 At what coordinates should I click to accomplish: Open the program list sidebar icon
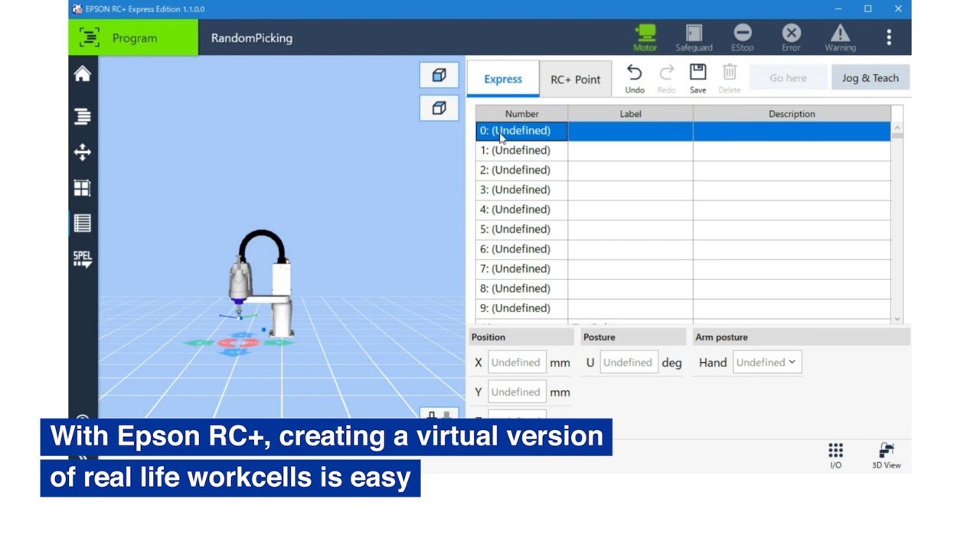83,116
